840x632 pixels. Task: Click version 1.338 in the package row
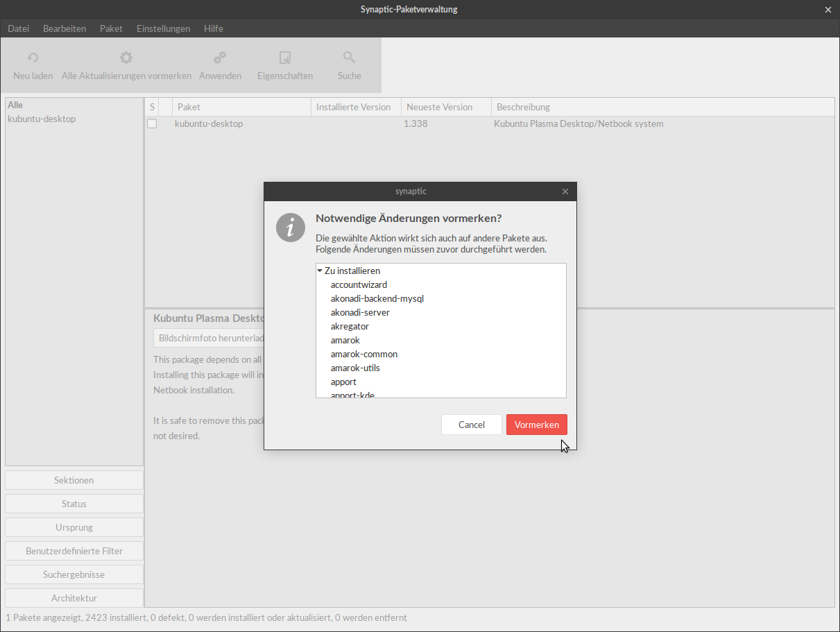[x=415, y=124]
